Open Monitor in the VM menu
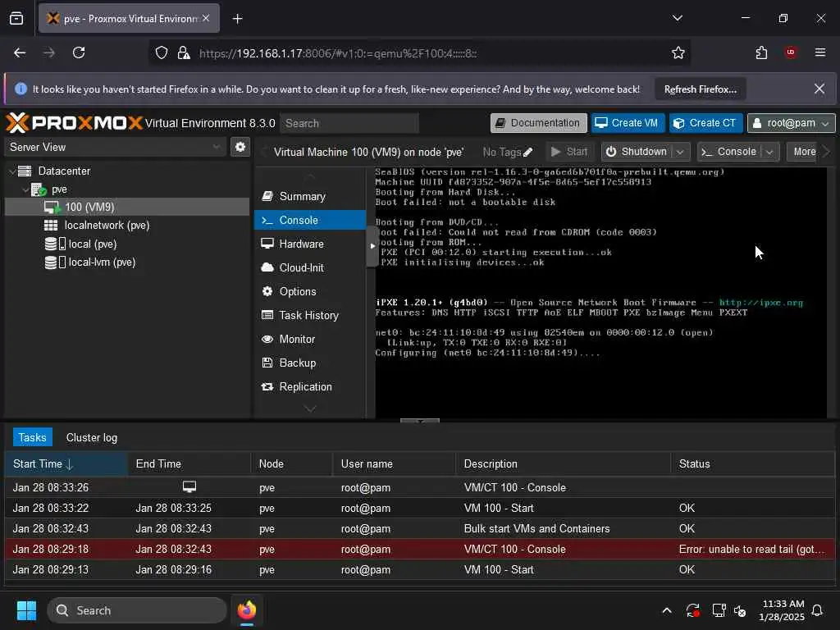This screenshot has height=630, width=840. (309, 339)
